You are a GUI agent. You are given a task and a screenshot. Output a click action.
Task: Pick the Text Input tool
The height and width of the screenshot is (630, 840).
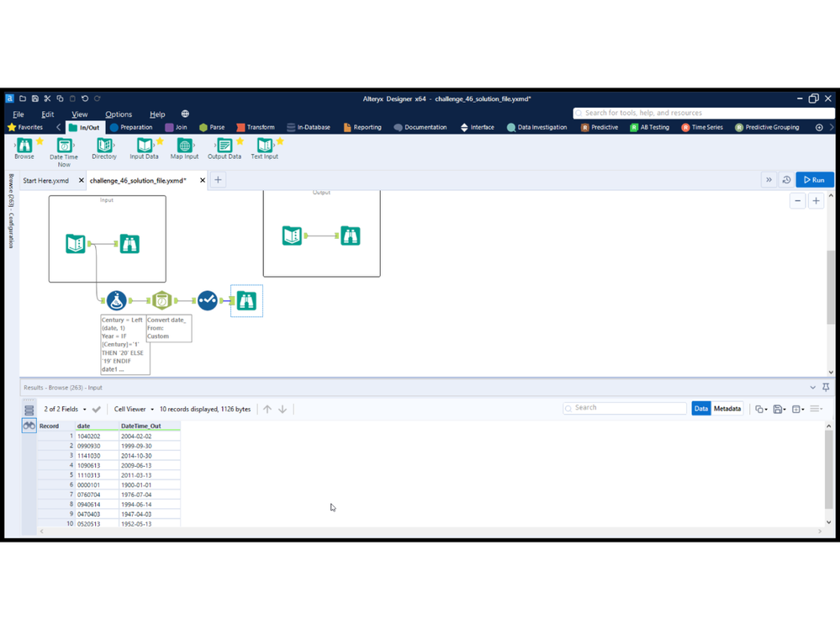[265, 148]
